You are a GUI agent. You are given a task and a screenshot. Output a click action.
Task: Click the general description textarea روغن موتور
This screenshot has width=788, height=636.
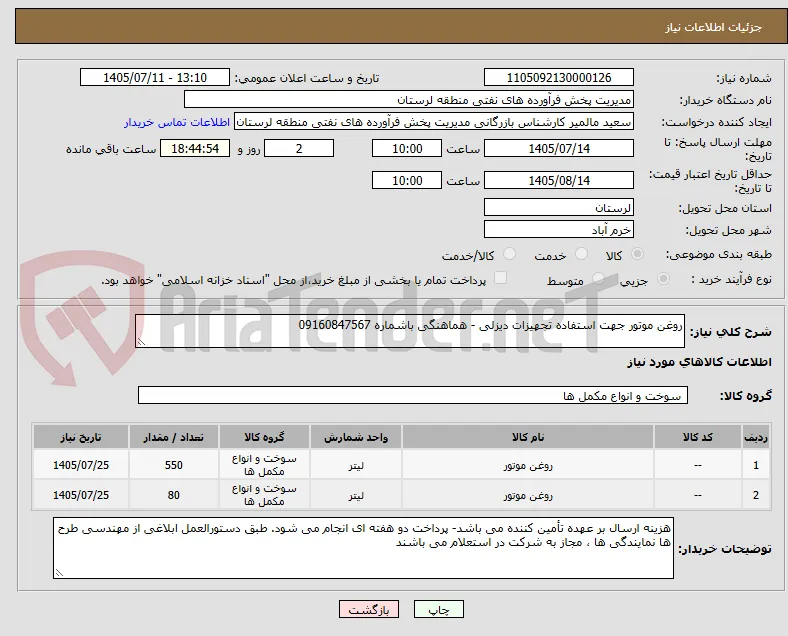click(x=410, y=331)
